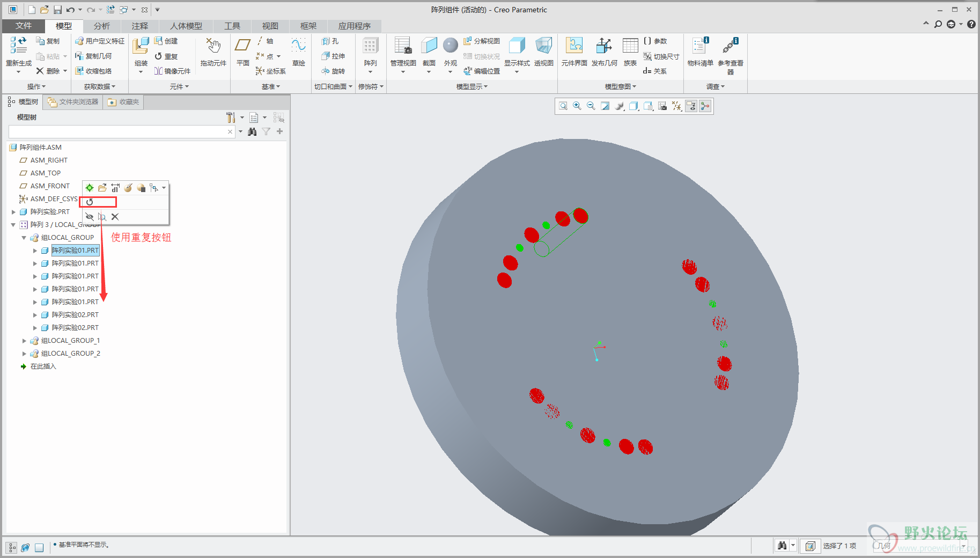This screenshot has width=980, height=558.
Task: Collapse the 阵列 3 / LOCAL_GROUP node
Action: (x=13, y=225)
